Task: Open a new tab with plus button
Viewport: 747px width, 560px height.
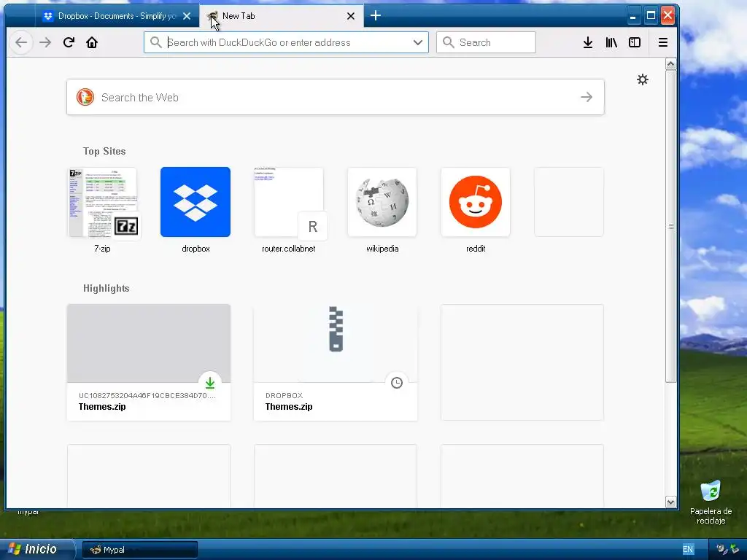Action: 376,16
